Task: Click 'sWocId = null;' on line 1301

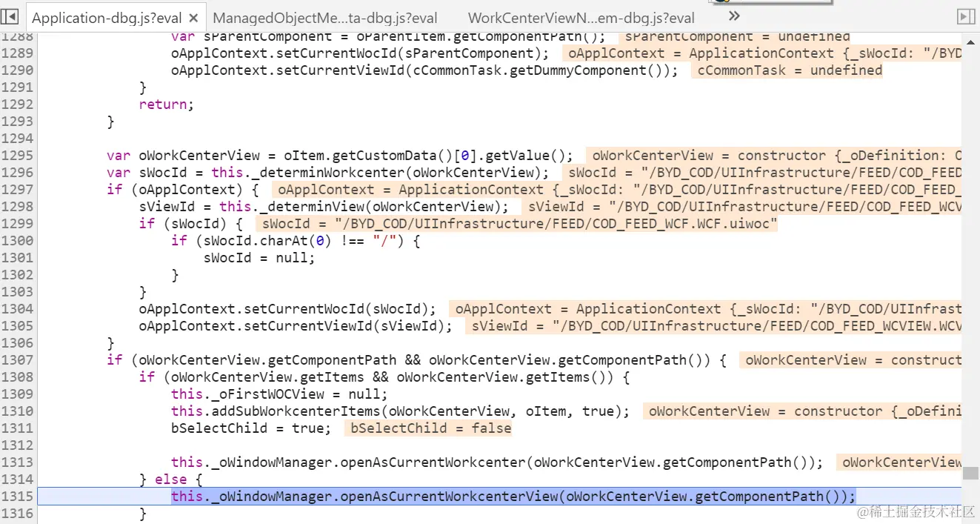Action: [260, 258]
